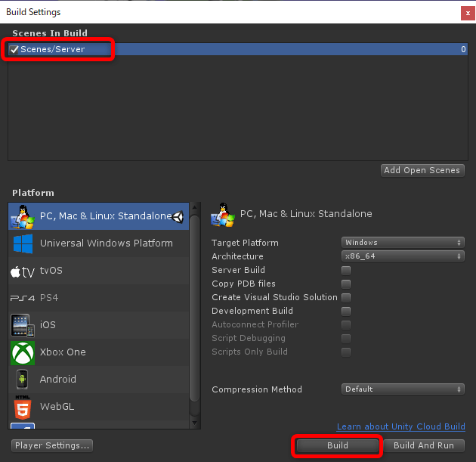This screenshot has height=462, width=476.
Task: Click the Unity logo beside Standalone platform
Action: coord(178,216)
